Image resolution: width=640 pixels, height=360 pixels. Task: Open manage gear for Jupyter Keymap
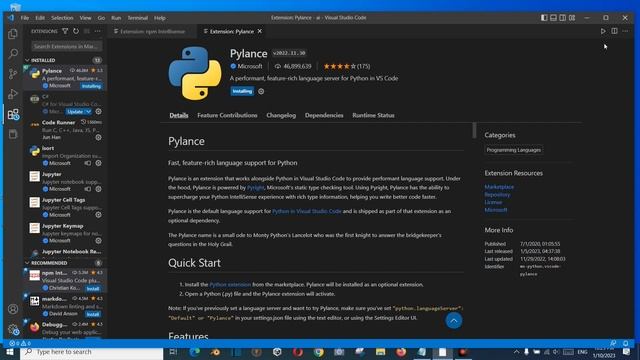[x=98, y=241]
